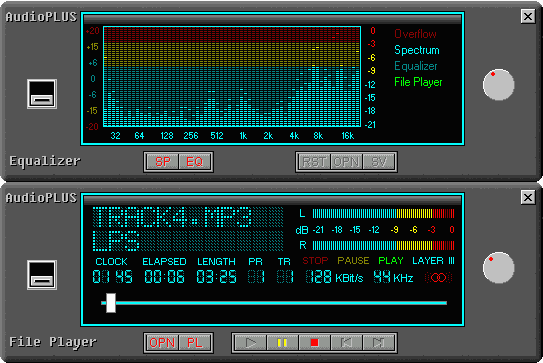
Task: Toggle the EQ equalizer button
Action: tap(194, 162)
